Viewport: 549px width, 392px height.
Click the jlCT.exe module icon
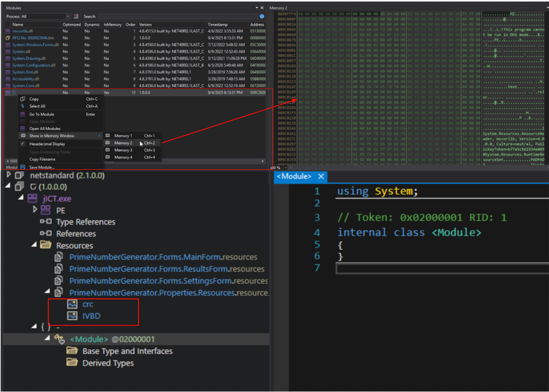[33, 198]
